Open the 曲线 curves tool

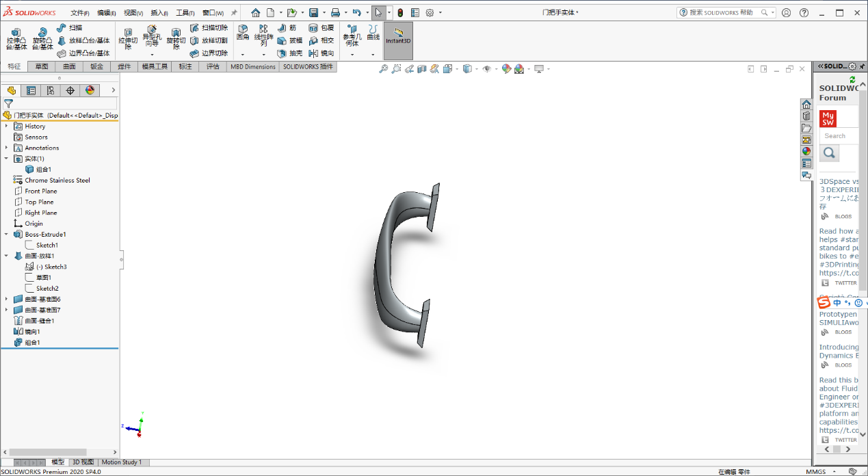[373, 33]
